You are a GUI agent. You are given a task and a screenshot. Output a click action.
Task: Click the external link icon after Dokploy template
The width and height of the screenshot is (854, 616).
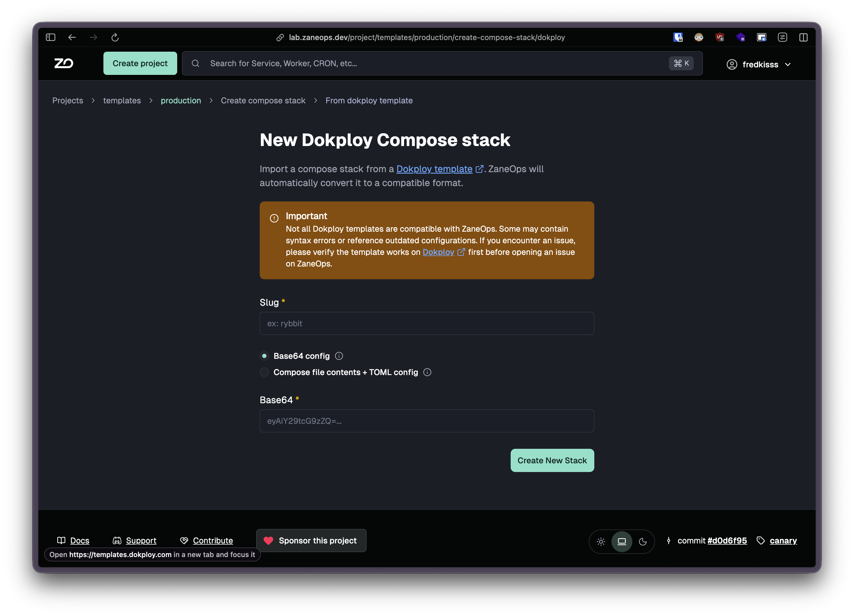tap(479, 169)
